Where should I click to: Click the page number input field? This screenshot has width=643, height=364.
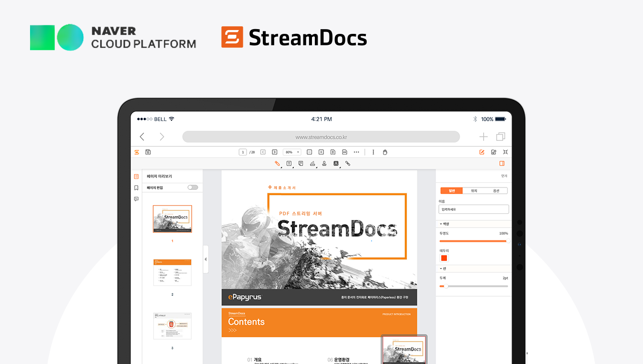(x=243, y=152)
